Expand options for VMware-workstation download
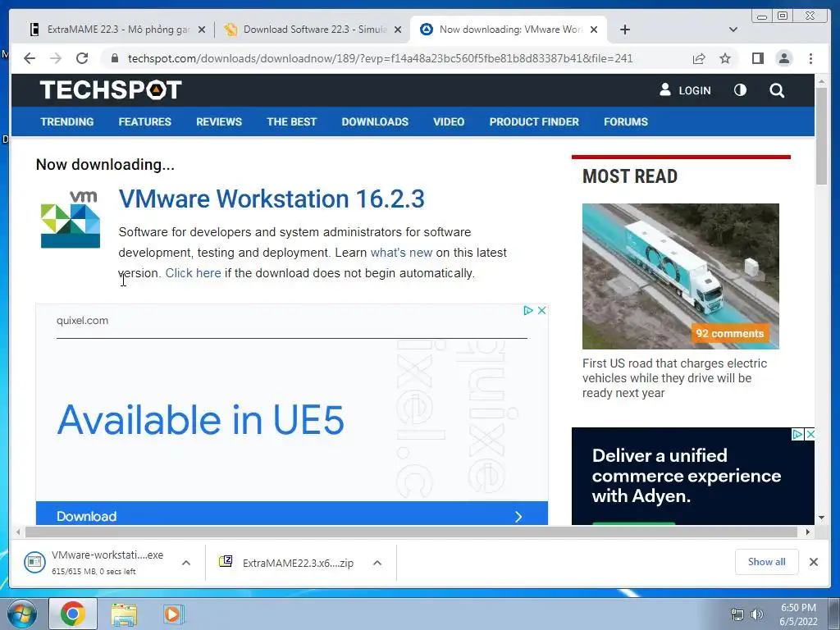This screenshot has height=630, width=840. [x=186, y=563]
